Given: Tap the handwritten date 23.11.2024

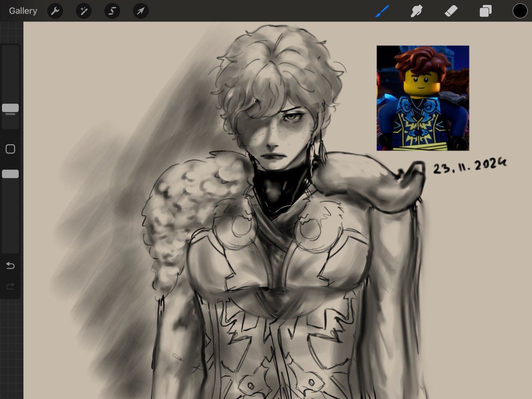Looking at the screenshot, I should [x=470, y=167].
